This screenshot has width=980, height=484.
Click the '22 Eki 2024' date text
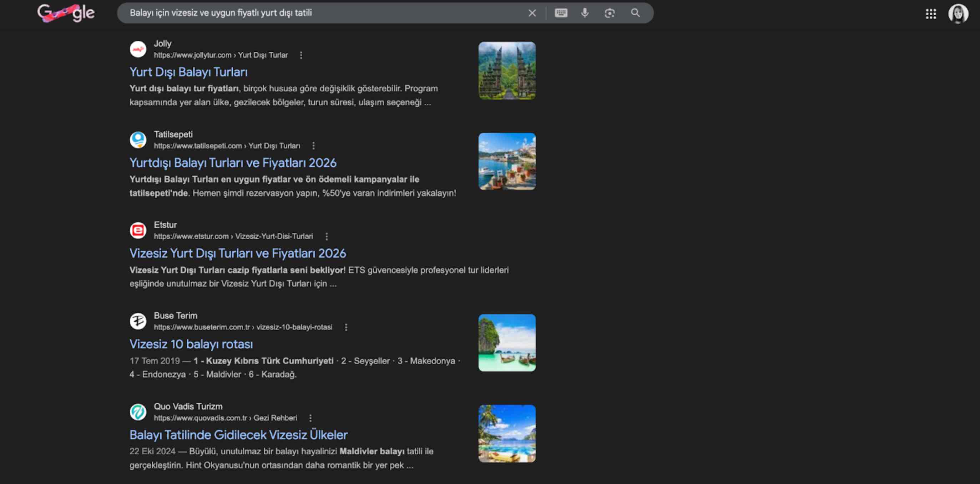[x=152, y=451]
